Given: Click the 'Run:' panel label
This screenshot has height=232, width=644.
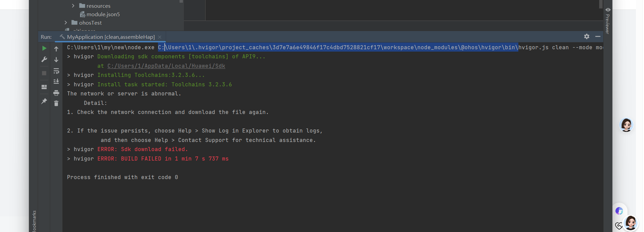Looking at the screenshot, I should tap(46, 37).
